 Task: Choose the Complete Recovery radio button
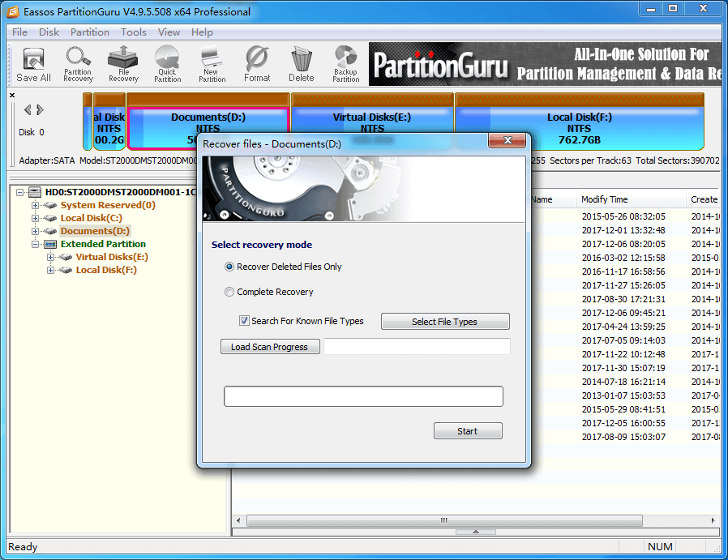(229, 292)
